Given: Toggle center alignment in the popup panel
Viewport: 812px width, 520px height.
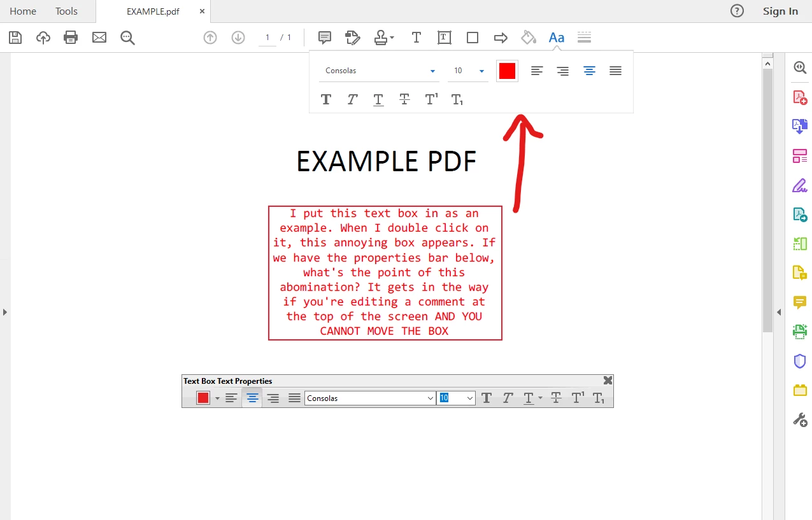Looking at the screenshot, I should 589,71.
